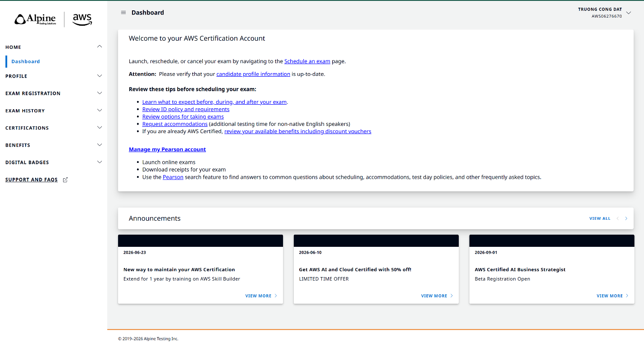This screenshot has height=347, width=644.
Task: Click 'Extend for 1 year by training on AWS Skill Builder'
Action: [182, 279]
